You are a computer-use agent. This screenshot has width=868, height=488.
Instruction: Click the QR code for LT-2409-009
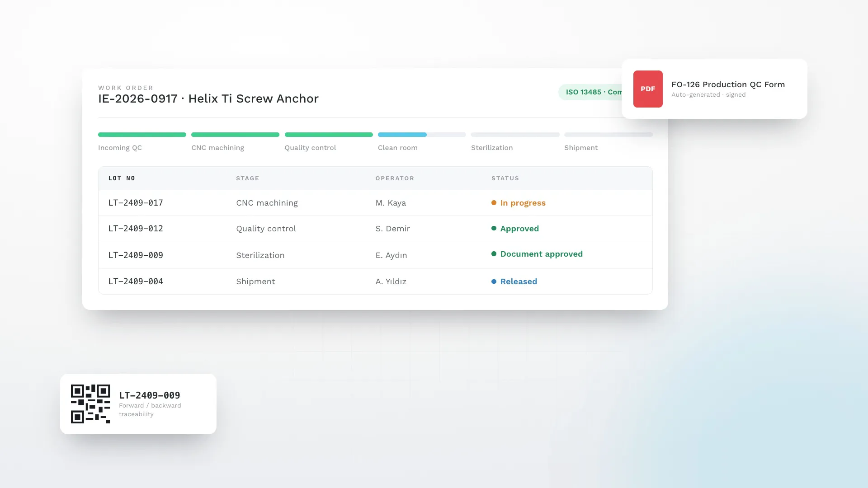(x=90, y=404)
